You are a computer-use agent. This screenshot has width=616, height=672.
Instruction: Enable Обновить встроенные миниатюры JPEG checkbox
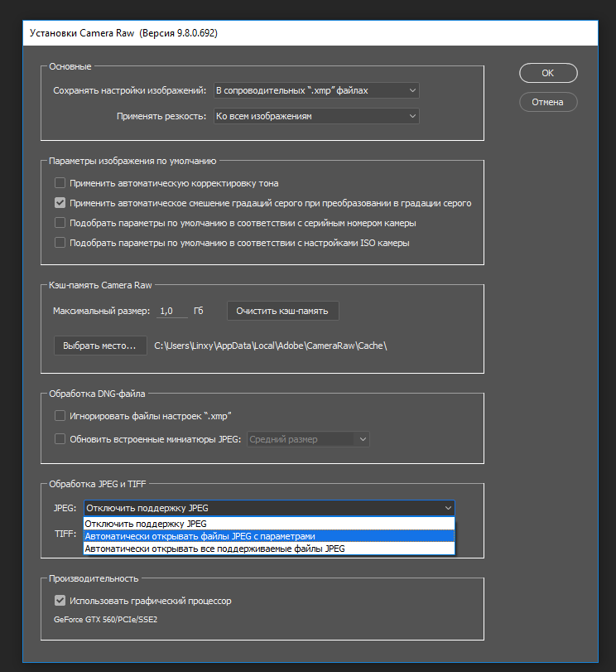point(60,439)
